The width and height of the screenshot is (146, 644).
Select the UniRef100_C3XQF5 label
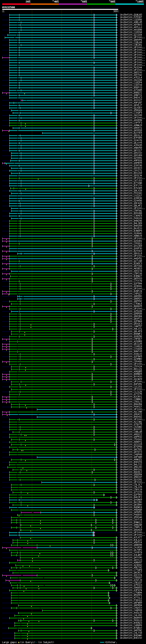point(131,113)
